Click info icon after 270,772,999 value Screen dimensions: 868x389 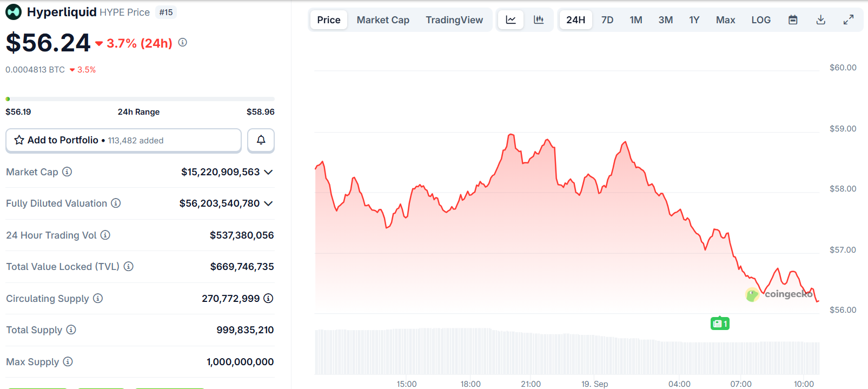pos(268,298)
